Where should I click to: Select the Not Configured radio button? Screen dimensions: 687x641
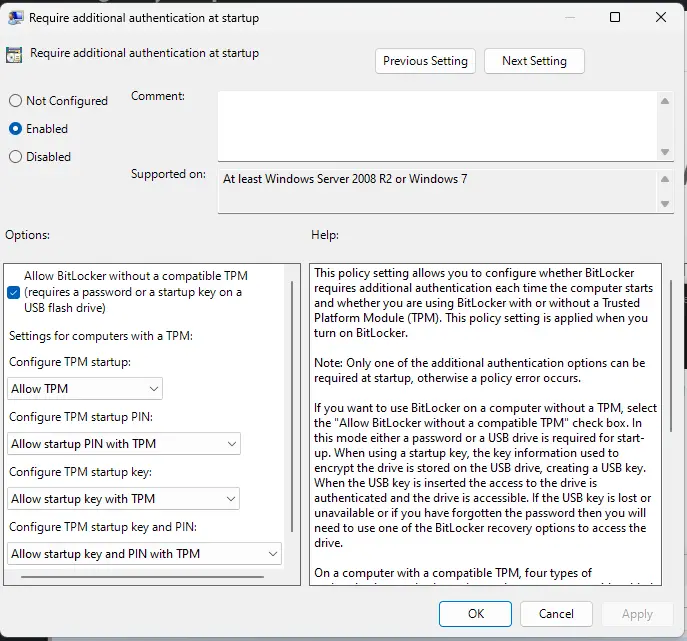point(15,101)
